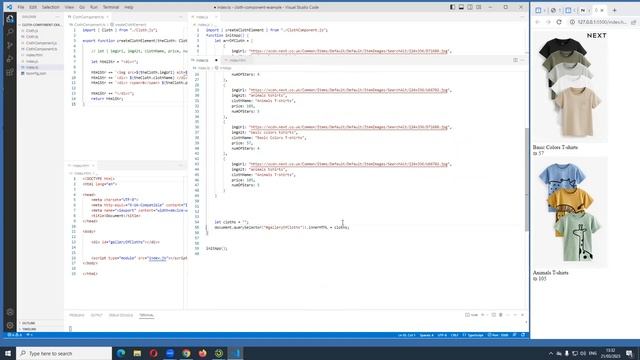Image resolution: width=640 pixels, height=360 pixels.
Task: Close the ClothComponent.ts editor tab
Action: pos(108,17)
